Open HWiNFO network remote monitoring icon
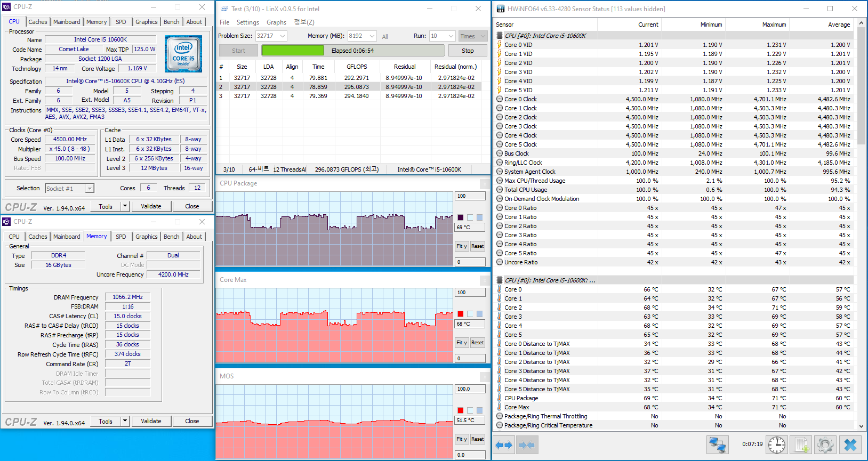The image size is (868, 461). (718, 444)
